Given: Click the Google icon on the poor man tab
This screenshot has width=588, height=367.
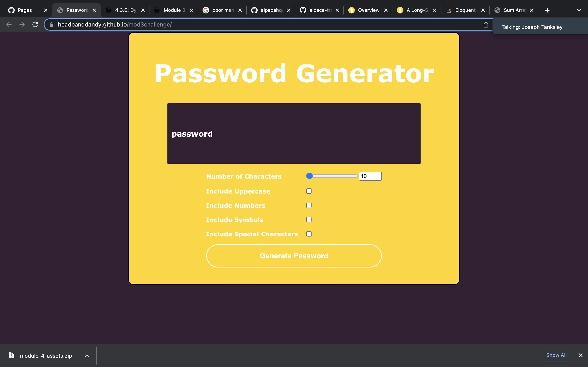Looking at the screenshot, I should click(206, 10).
